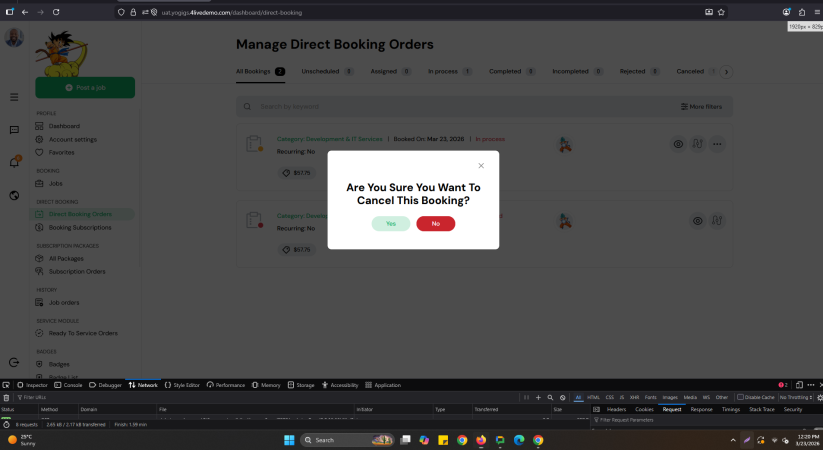Clear network requests with the trash icon
Image resolution: width=823 pixels, height=450 pixels.
click(x=7, y=397)
